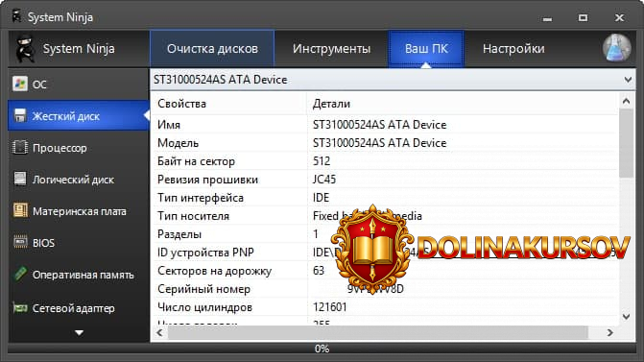Click the value 512
The image size is (644, 362).
point(322,161)
